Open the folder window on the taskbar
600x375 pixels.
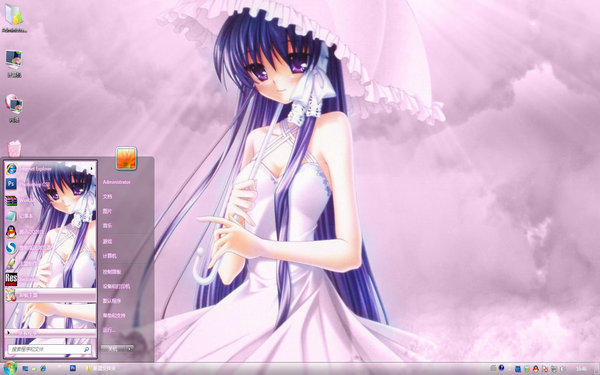point(100,368)
